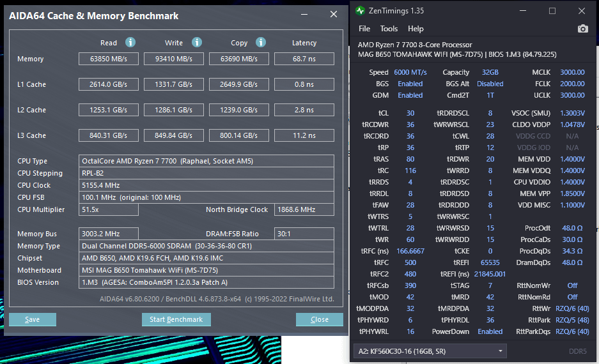Select L1 Cache Read value 2614.0 GB/s

109,84
